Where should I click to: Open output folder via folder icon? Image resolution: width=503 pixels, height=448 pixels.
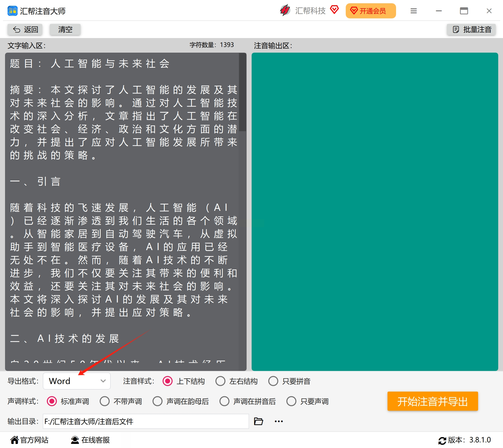coord(258,421)
